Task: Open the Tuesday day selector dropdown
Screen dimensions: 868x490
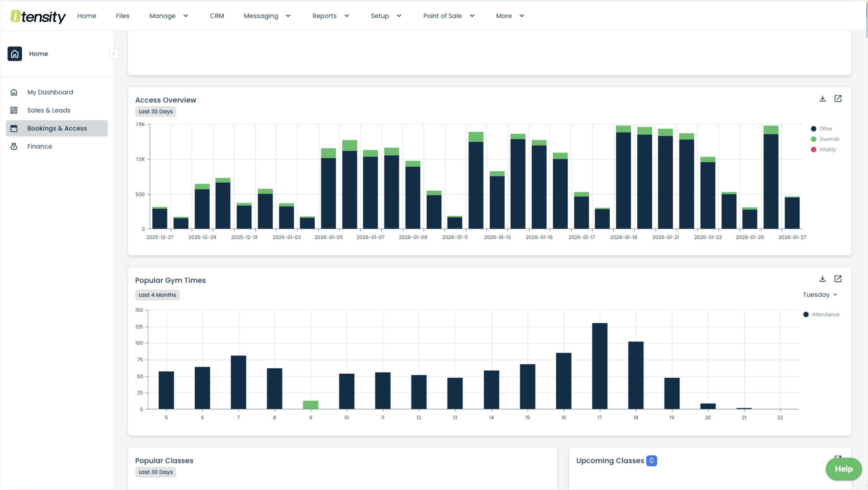Action: point(820,294)
